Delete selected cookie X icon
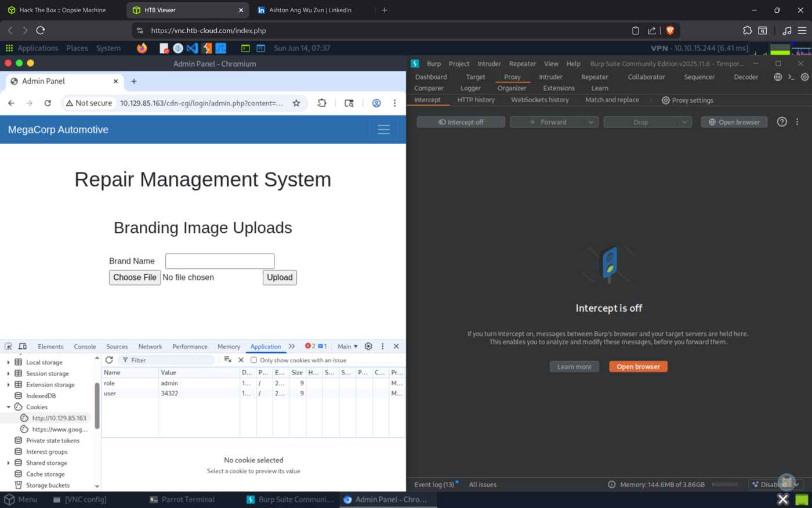Image resolution: width=812 pixels, height=508 pixels. point(241,360)
